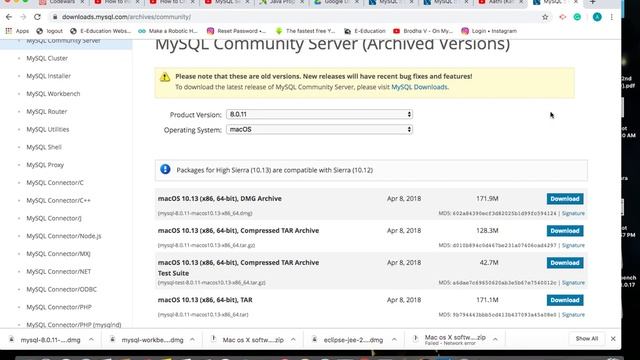Bookmark this page with the star icon
This screenshot has height=360, width=640.
[x=545, y=17]
